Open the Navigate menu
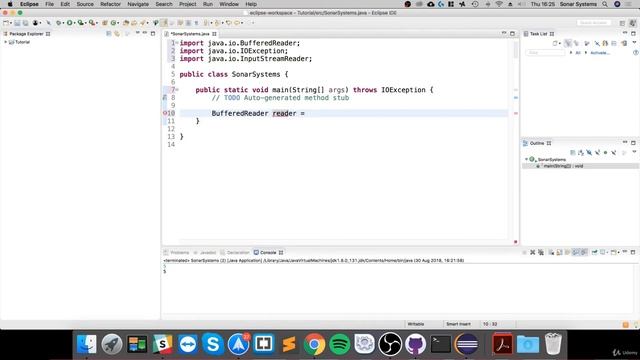Image resolution: width=640 pixels, height=360 pixels. tap(138, 4)
